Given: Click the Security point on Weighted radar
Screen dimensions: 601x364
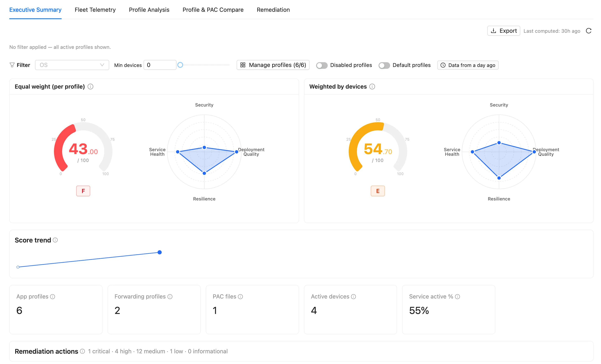Looking at the screenshot, I should point(499,143).
